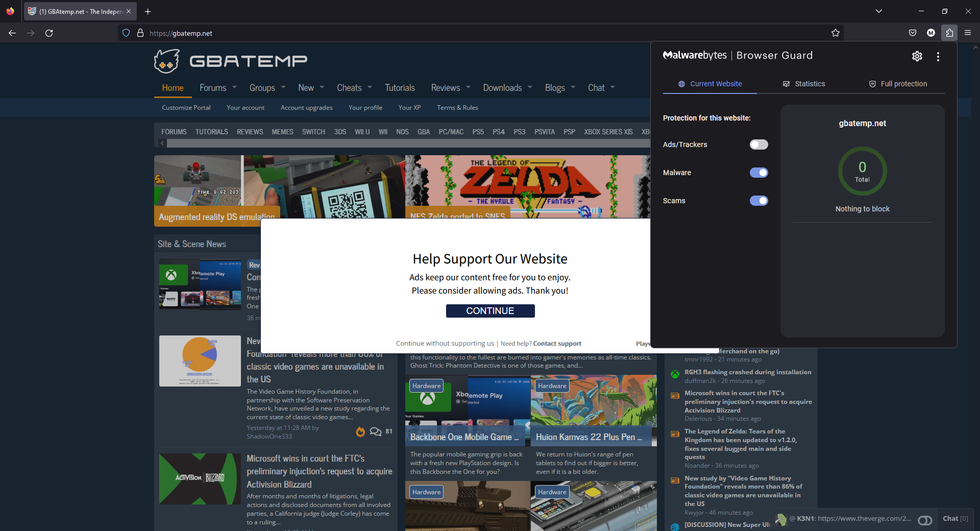The height and width of the screenshot is (531, 980).
Task: Click the CONTINUE button
Action: (x=490, y=311)
